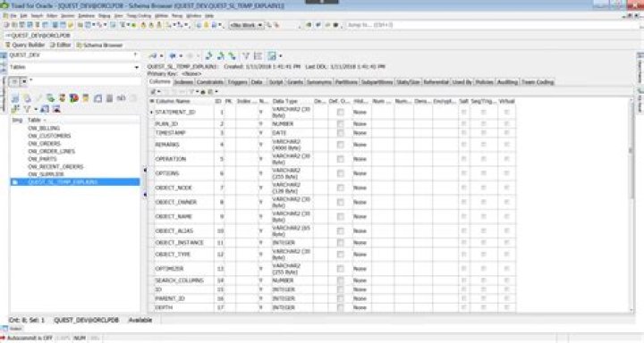Click the grid view icon in right toolbar

(272, 55)
